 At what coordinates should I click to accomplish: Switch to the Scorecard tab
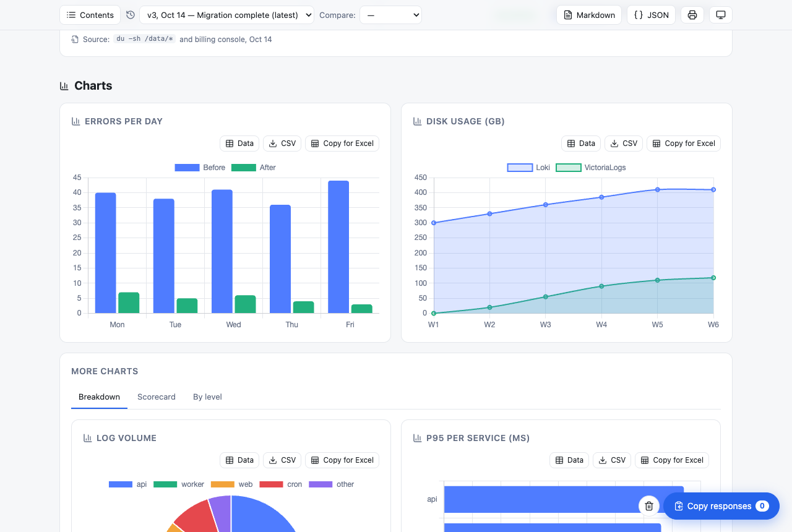click(157, 397)
